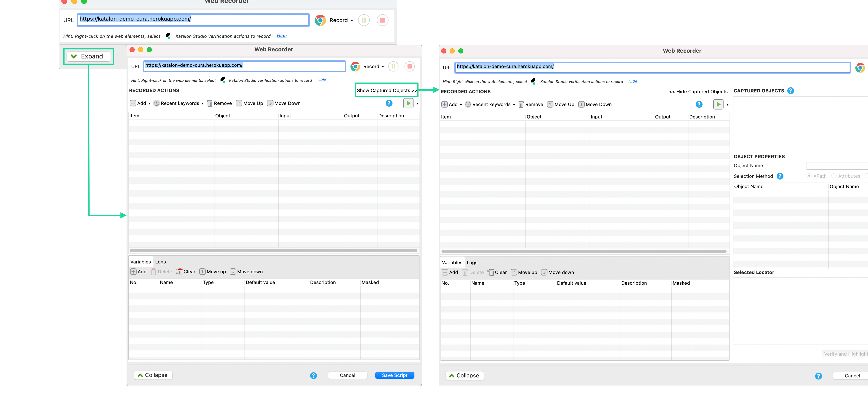Stop recording in middle Web Recorder window
Screen dimensions: 868x393
pos(409,66)
